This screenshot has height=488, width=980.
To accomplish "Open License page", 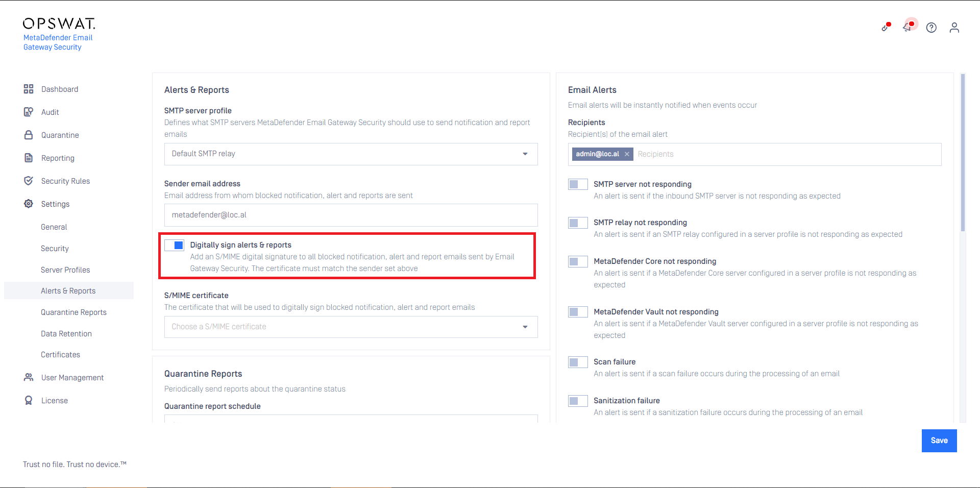I will click(x=55, y=401).
